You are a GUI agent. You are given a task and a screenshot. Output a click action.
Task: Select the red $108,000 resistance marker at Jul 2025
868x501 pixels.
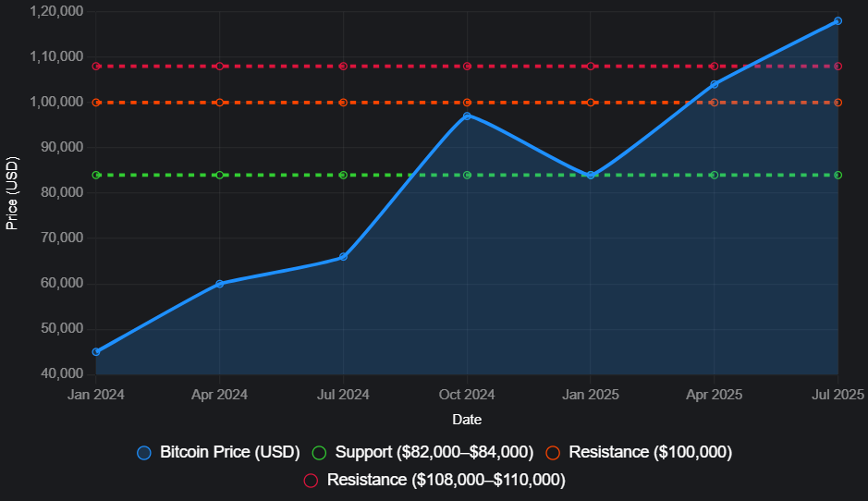pyautogui.click(x=837, y=67)
